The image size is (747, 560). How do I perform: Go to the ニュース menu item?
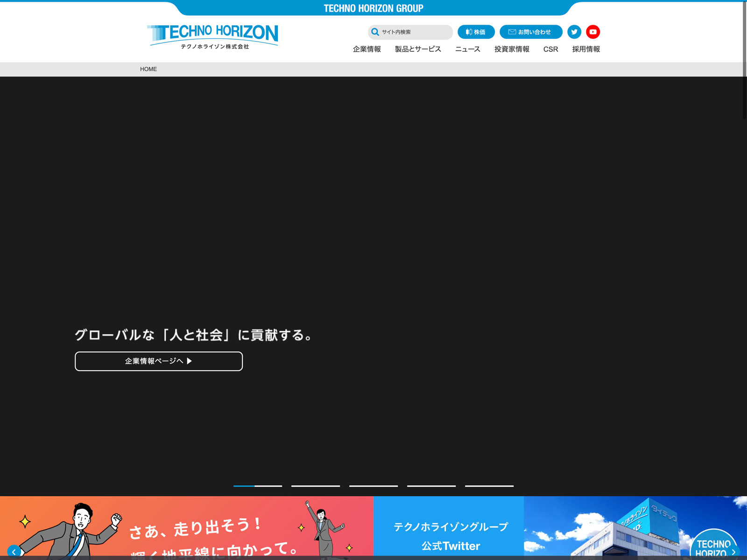pyautogui.click(x=467, y=49)
